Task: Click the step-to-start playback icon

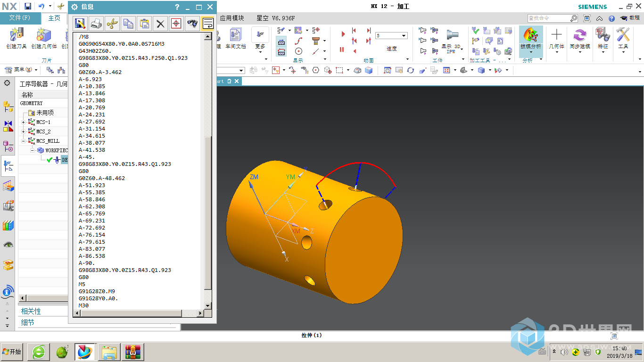Action: (x=355, y=30)
